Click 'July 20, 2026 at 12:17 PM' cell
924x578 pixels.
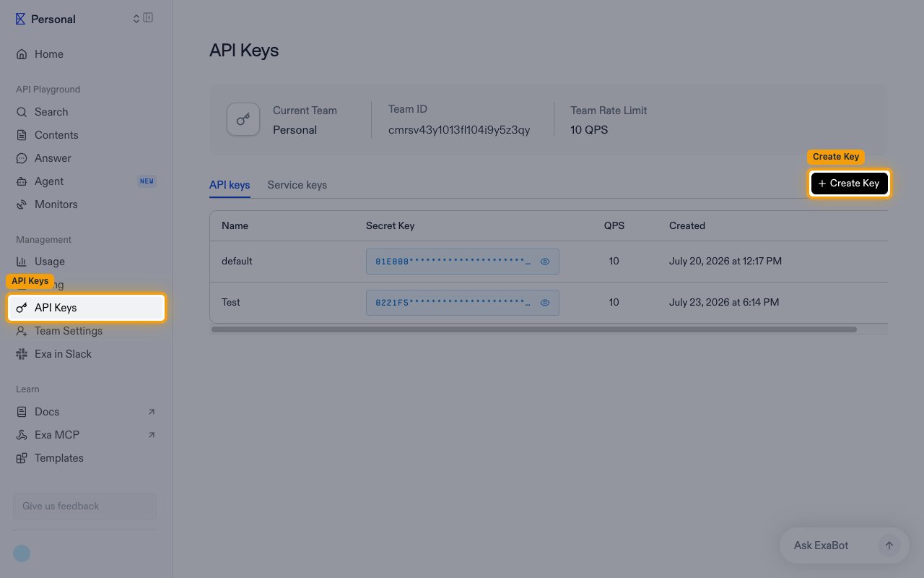(725, 261)
